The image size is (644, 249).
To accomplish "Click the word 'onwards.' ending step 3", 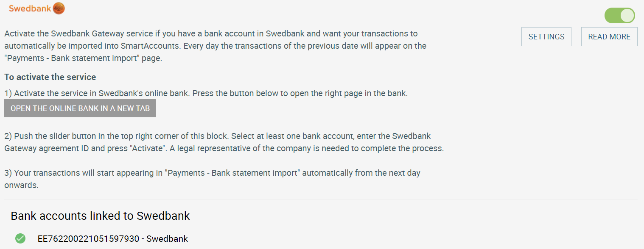I will [x=22, y=185].
